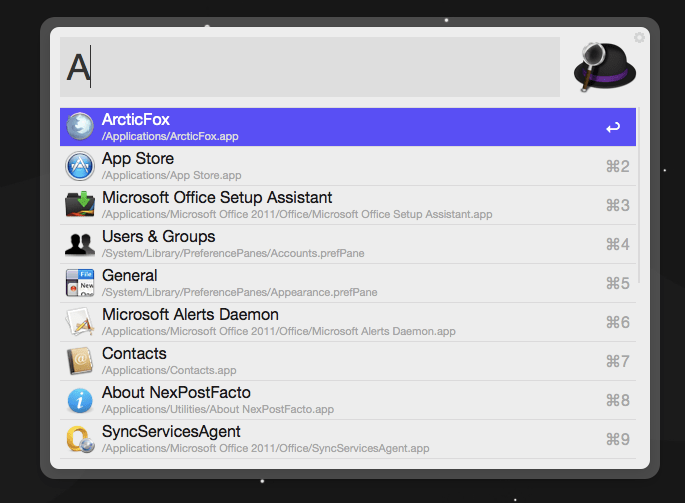Click the Microsoft Alerts Daemon icon
Viewport: 685px width, 503px height.
click(80, 322)
